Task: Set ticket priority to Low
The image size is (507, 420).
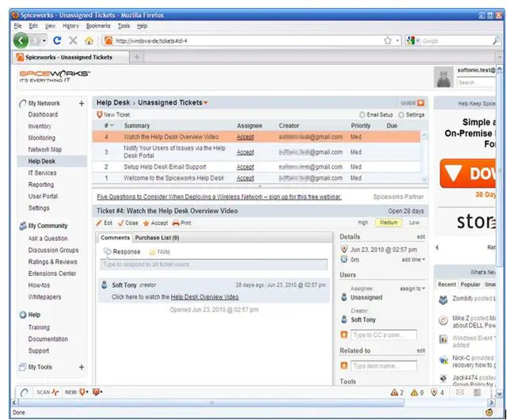Action: [x=414, y=223]
